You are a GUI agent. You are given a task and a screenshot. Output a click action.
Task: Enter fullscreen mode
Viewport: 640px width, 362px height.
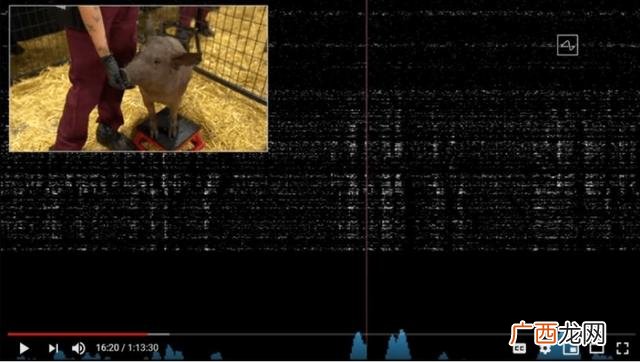(x=622, y=348)
